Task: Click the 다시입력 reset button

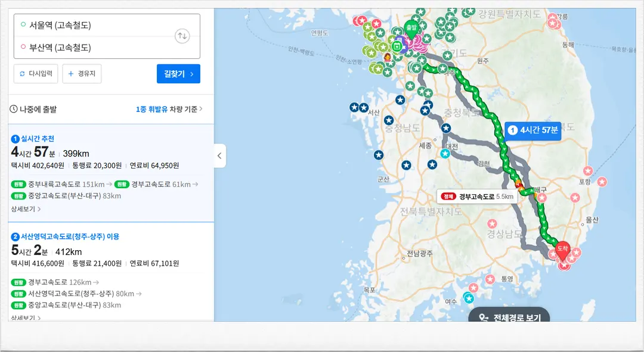Action: pos(36,74)
